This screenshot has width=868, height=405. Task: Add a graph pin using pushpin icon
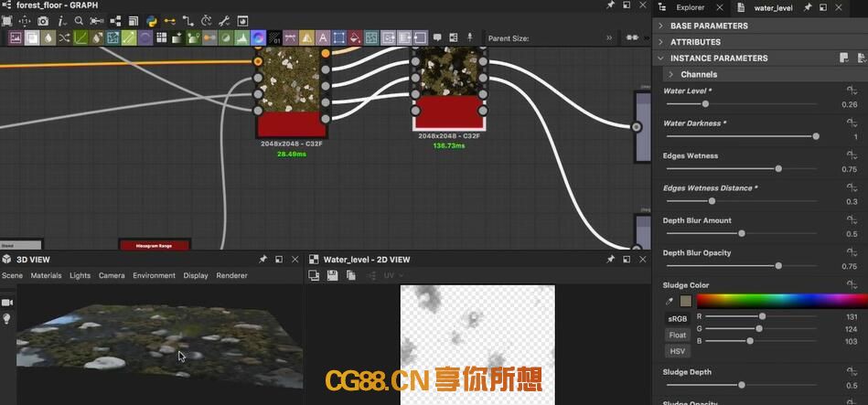click(x=470, y=37)
